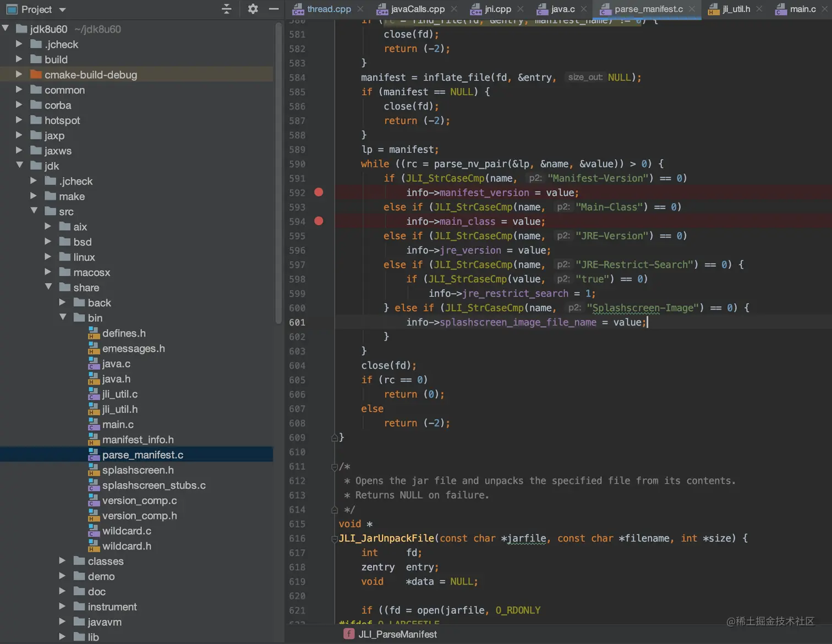
Task: Open splashscreen_stubs.c in project tree
Action: coord(154,485)
